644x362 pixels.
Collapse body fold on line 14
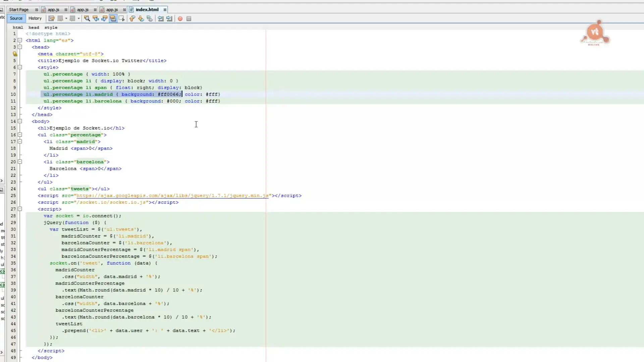coord(20,121)
